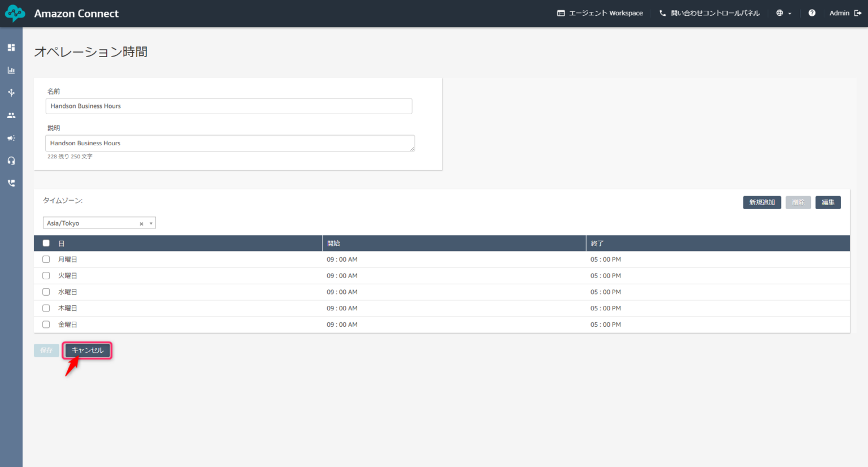Check the 水曜日 row checkbox
The width and height of the screenshot is (868, 467).
46,292
